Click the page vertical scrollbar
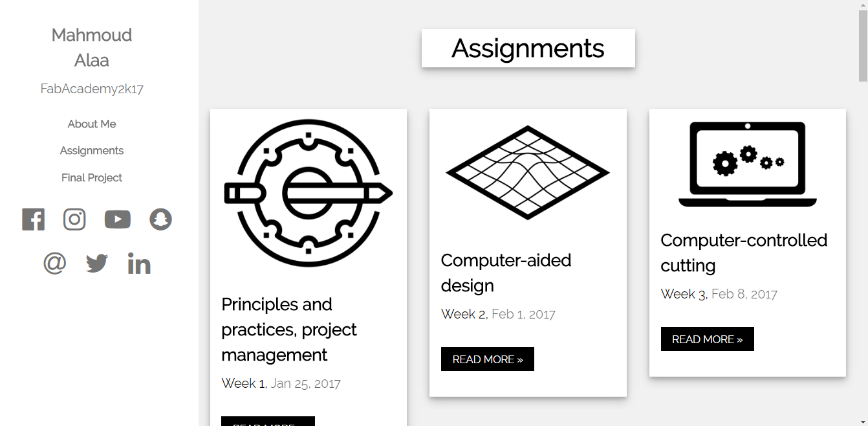868x426 pixels. [863, 213]
